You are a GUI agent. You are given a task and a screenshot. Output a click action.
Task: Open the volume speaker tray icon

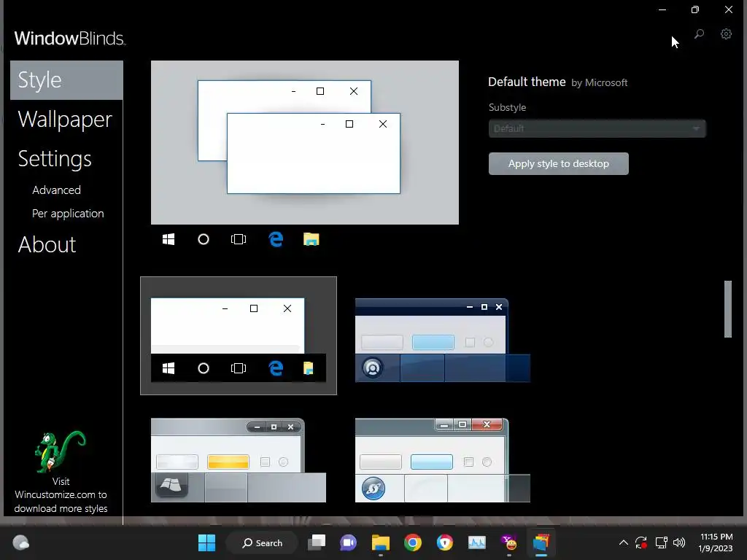[679, 542]
